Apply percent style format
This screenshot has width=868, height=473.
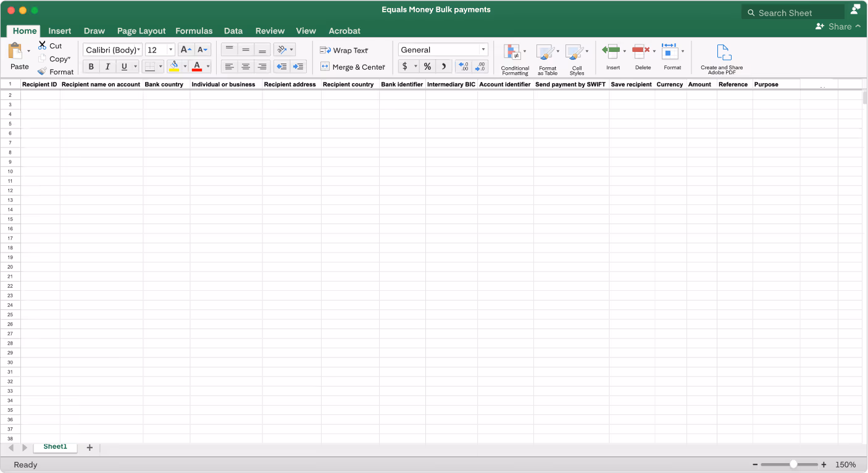[427, 67]
